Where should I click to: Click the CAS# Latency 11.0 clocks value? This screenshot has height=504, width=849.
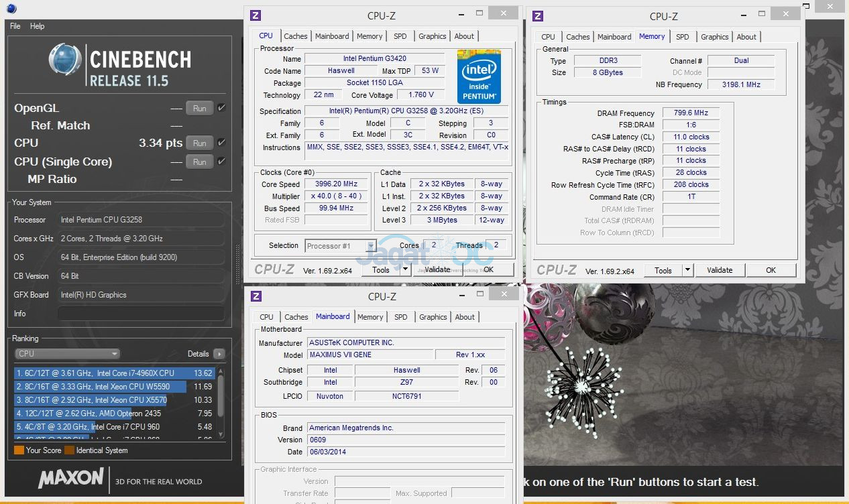click(x=691, y=137)
